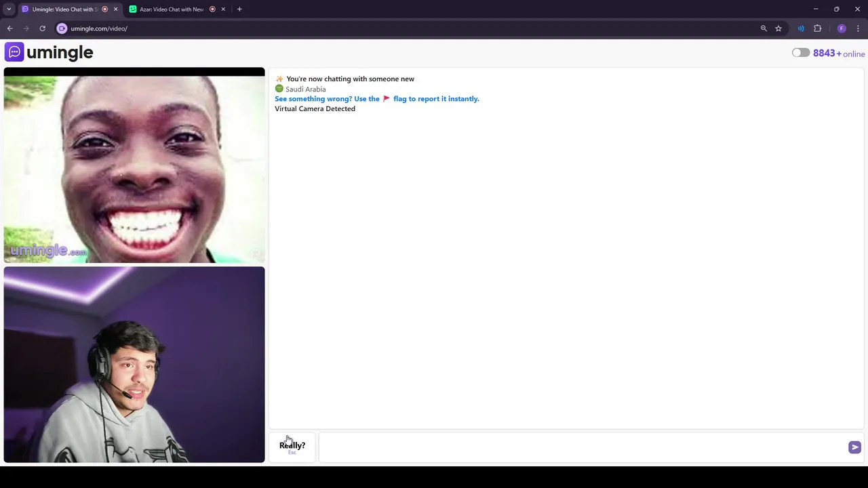Go back to previous page
868x488 pixels.
(x=10, y=28)
